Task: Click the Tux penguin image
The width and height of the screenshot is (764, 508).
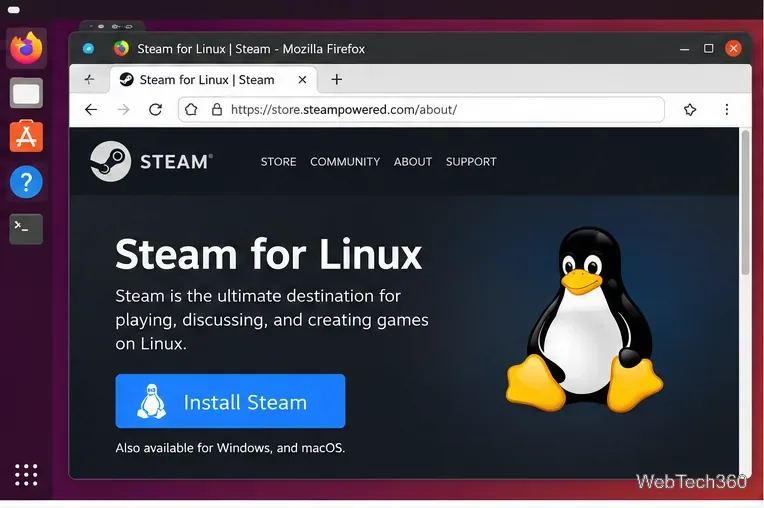Action: pos(584,320)
